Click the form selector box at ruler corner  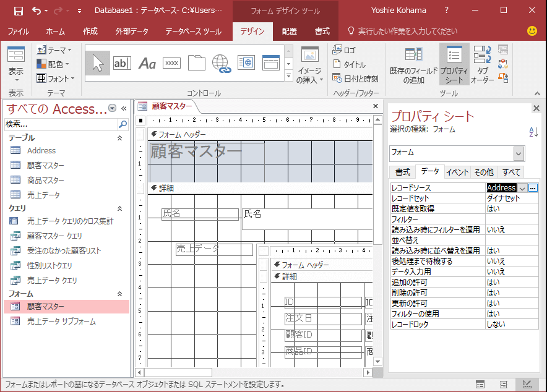[x=140, y=120]
